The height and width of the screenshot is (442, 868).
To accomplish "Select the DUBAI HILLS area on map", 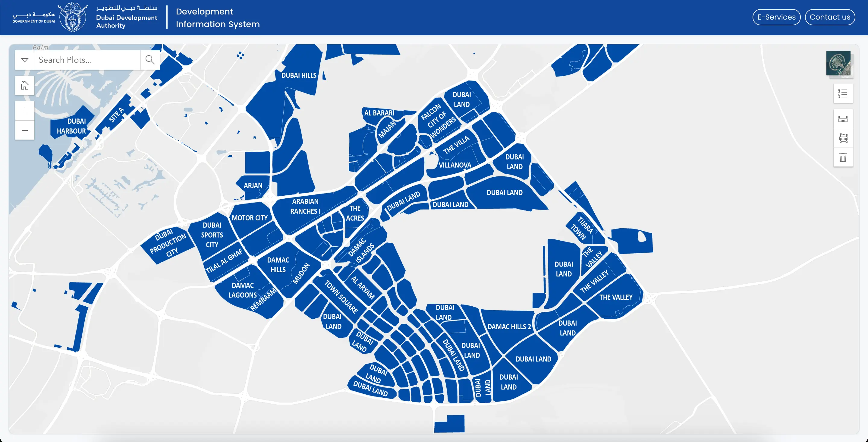I will pyautogui.click(x=299, y=75).
